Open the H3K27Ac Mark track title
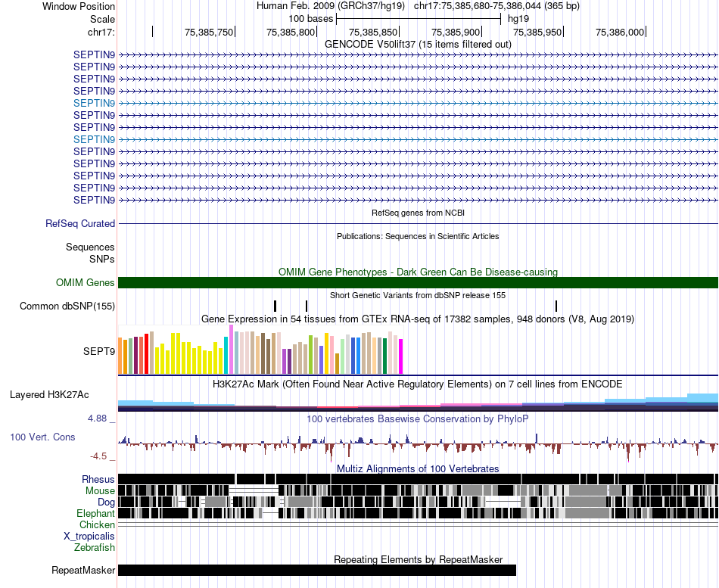 (x=418, y=384)
